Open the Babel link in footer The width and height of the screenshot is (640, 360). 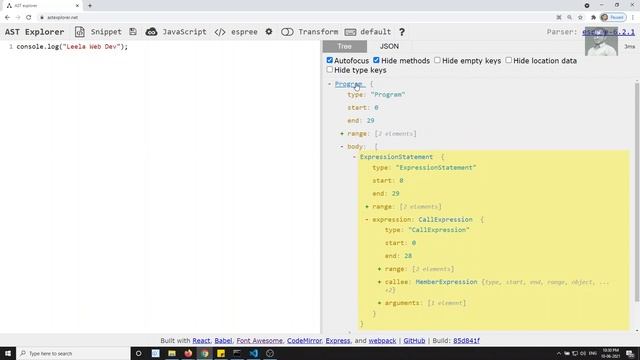(223, 340)
